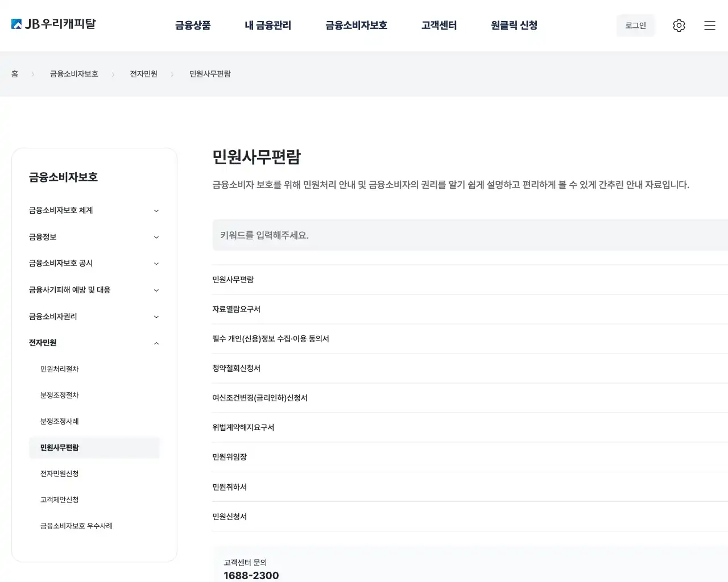Expand 금융소비자보호 공시 chevron
The width and height of the screenshot is (728, 582).
point(156,264)
